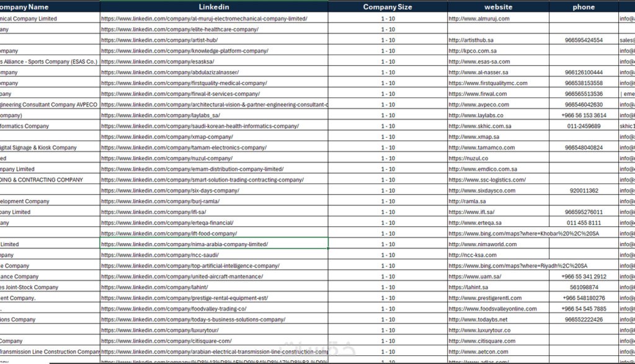Click the firwal-it-services-company LinkedIn cell
The height and width of the screenshot is (364, 635).
click(x=214, y=94)
